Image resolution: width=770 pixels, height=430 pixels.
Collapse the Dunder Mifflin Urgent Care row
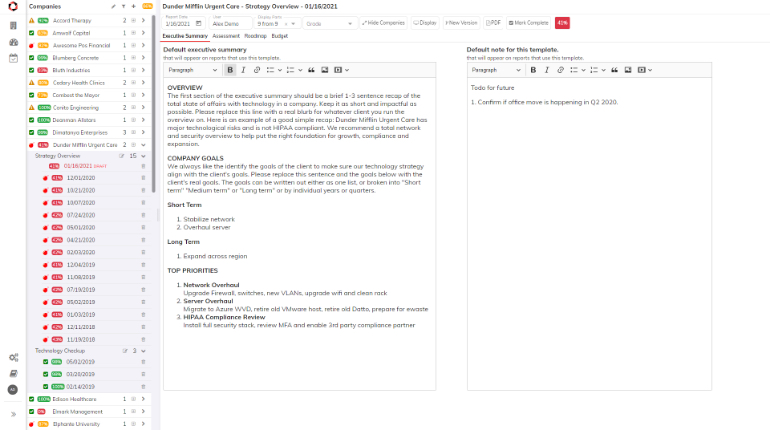pos(143,145)
